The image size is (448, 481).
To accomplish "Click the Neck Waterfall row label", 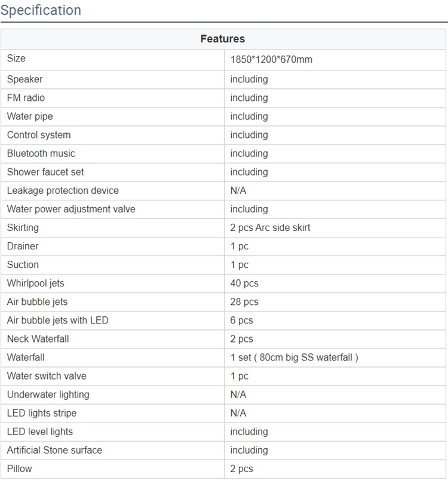I will (x=38, y=339).
